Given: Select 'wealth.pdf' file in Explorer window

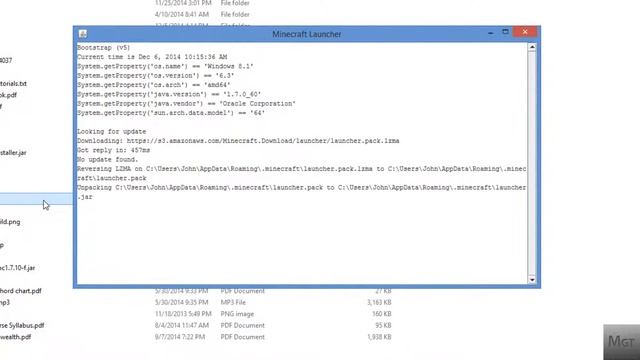Looking at the screenshot, I should click(16, 337).
